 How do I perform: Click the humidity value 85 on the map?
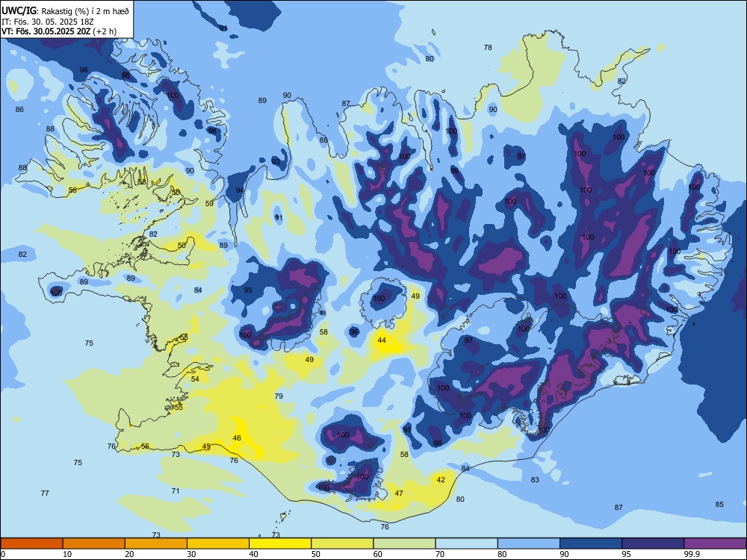click(x=719, y=505)
